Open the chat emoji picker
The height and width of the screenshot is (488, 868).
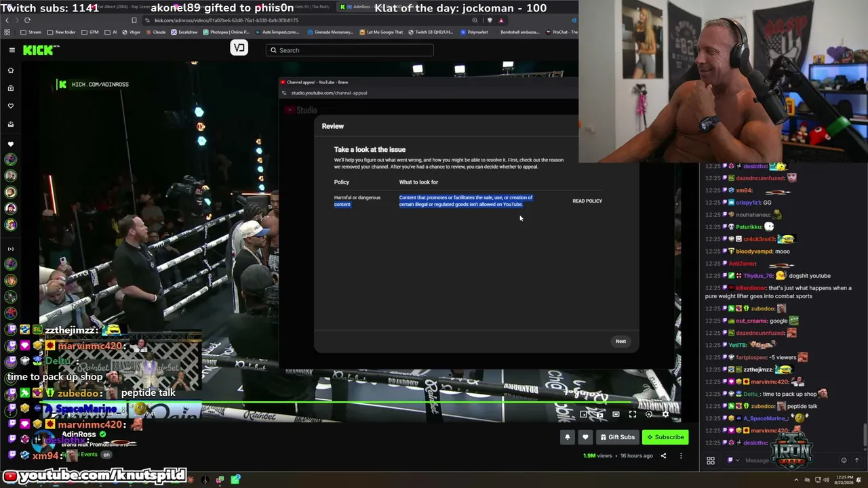(x=844, y=460)
